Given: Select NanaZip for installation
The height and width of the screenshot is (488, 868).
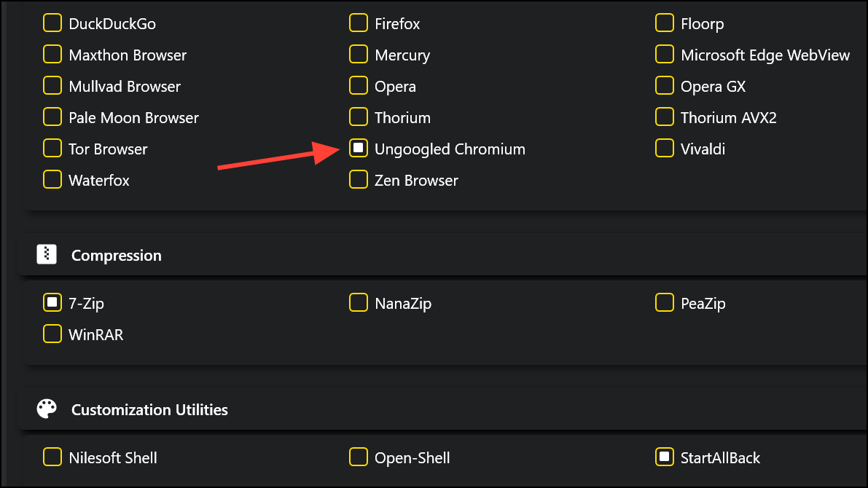Looking at the screenshot, I should pos(358,303).
